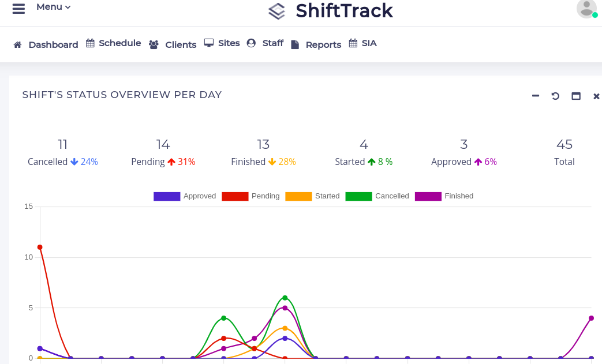The height and width of the screenshot is (364, 602).
Task: Click the Schedule calendar icon
Action: [x=90, y=43]
